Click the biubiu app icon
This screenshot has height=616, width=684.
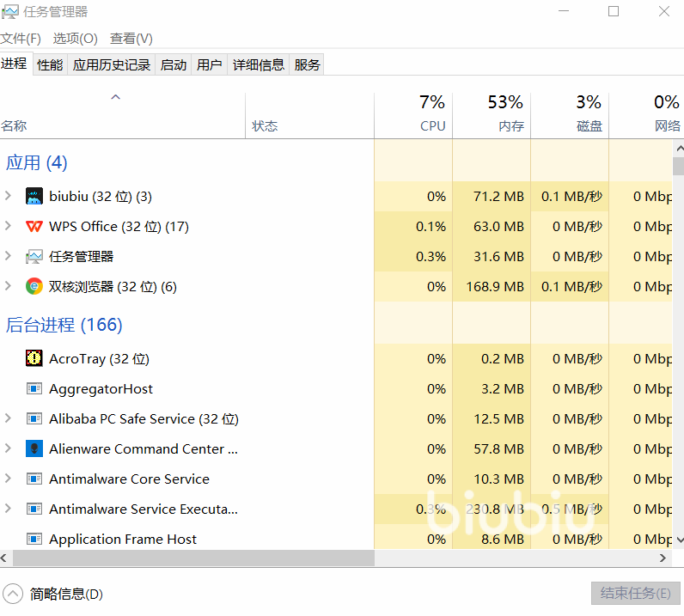34,196
